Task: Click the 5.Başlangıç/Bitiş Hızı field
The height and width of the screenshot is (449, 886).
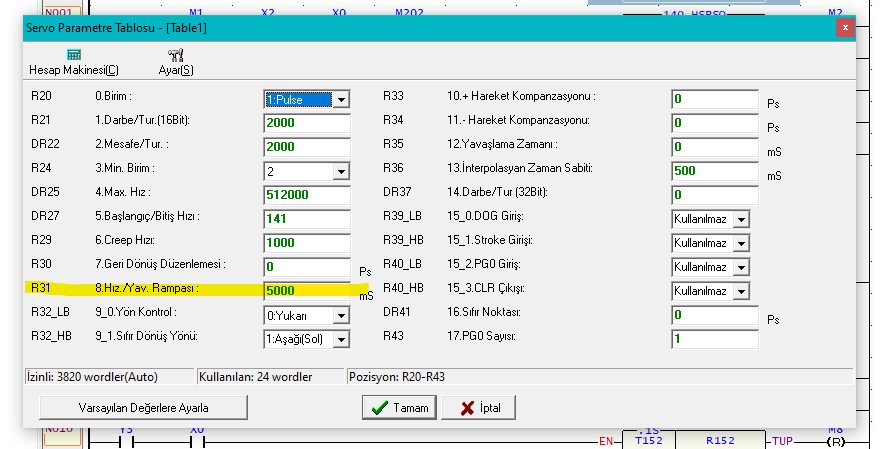Action: [307, 219]
